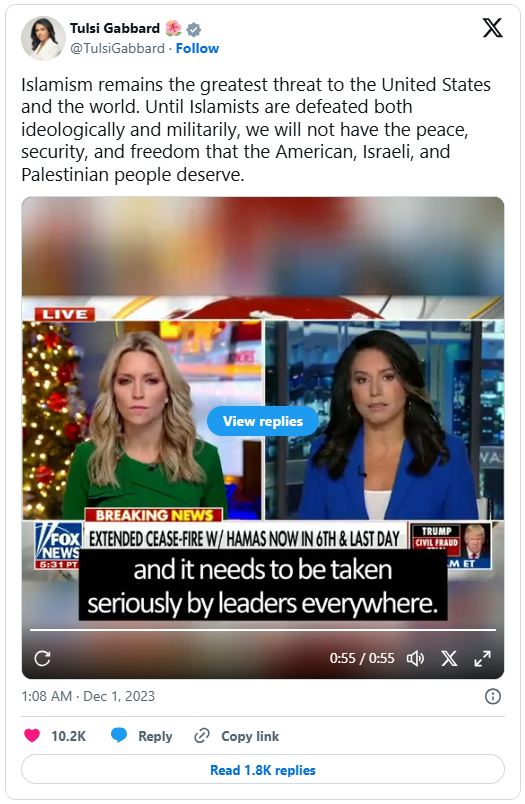
Task: Click the Tulsi Gabbard display name
Action: tap(115, 28)
